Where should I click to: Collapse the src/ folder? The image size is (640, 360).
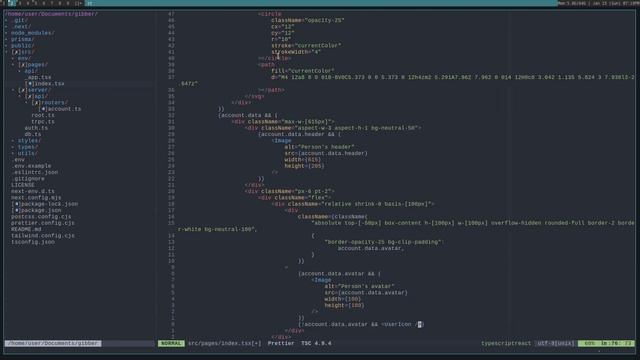[28, 52]
